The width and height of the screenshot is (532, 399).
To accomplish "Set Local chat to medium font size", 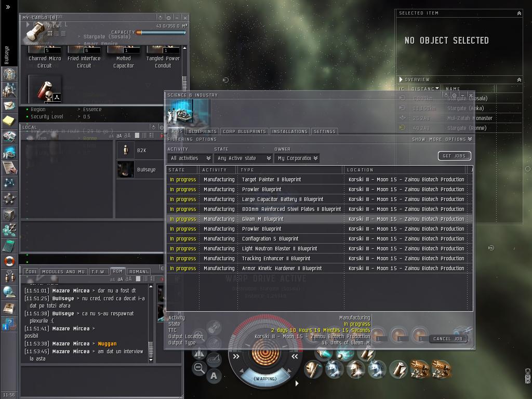I will 119,136.
